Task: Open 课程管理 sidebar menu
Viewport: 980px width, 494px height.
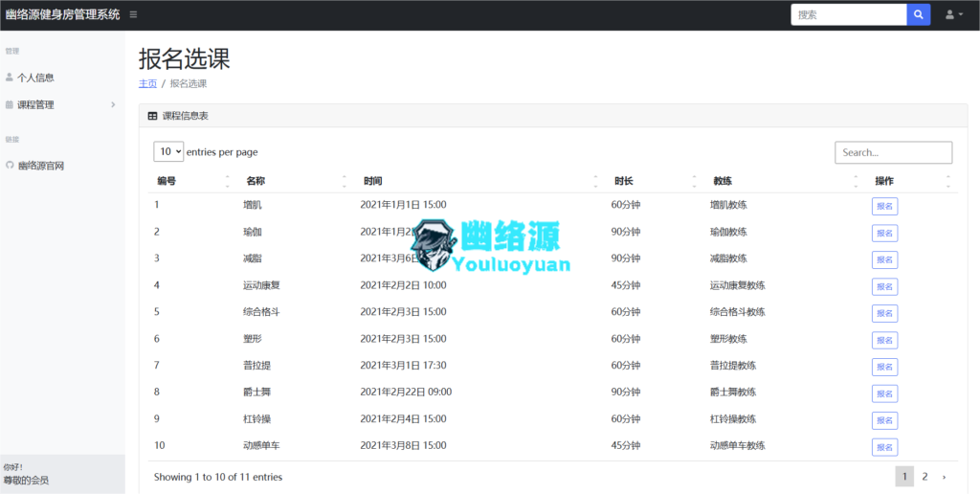Action: coord(35,104)
